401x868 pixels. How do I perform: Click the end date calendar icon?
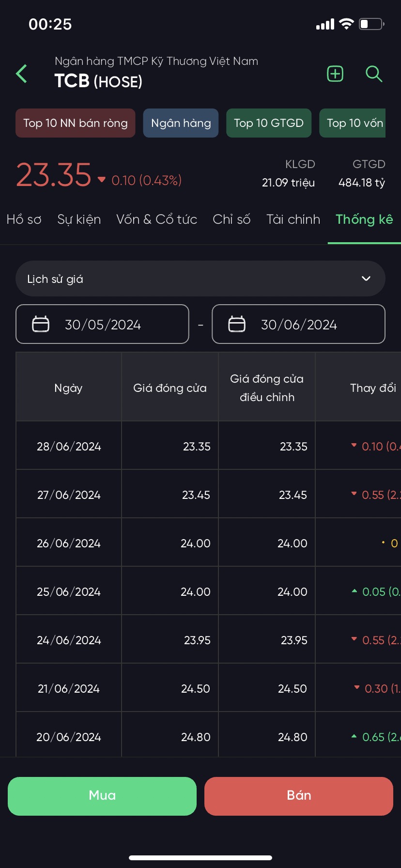[x=237, y=324]
